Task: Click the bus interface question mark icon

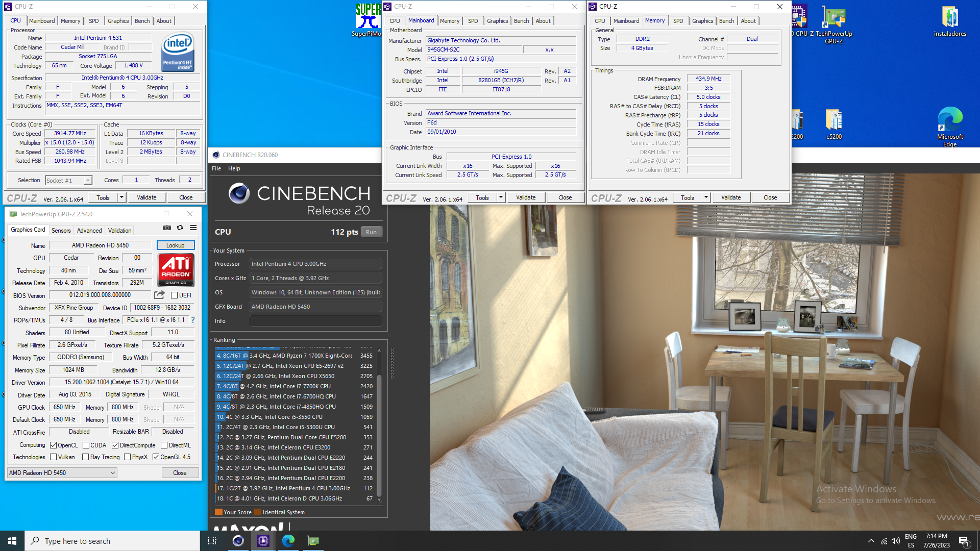Action: pyautogui.click(x=193, y=320)
